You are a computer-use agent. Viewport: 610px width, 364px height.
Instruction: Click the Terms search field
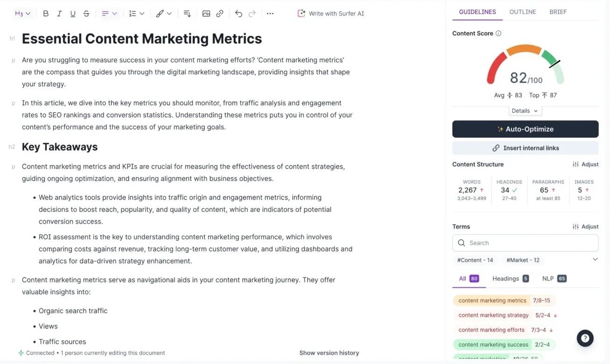pos(525,243)
